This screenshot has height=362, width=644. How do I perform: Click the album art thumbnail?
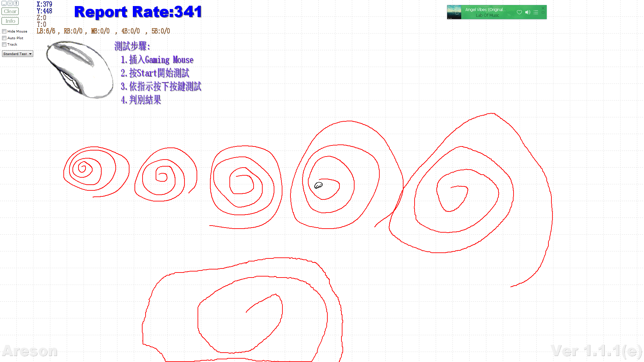pyautogui.click(x=454, y=12)
